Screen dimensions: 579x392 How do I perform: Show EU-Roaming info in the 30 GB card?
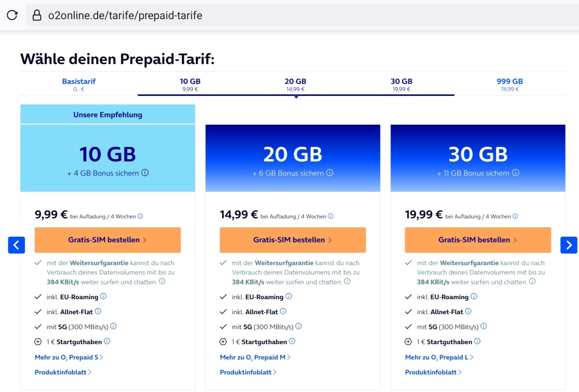(x=474, y=296)
